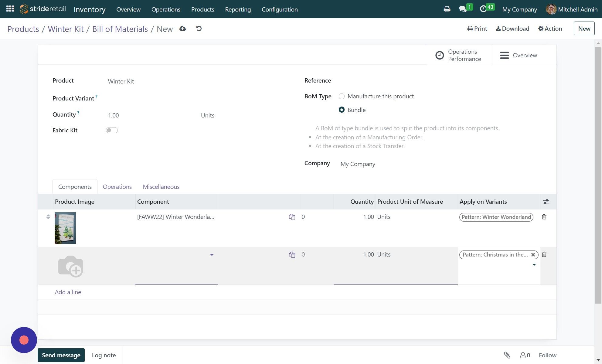The width and height of the screenshot is (602, 364).
Task: Click the Follow link
Action: tap(547, 355)
